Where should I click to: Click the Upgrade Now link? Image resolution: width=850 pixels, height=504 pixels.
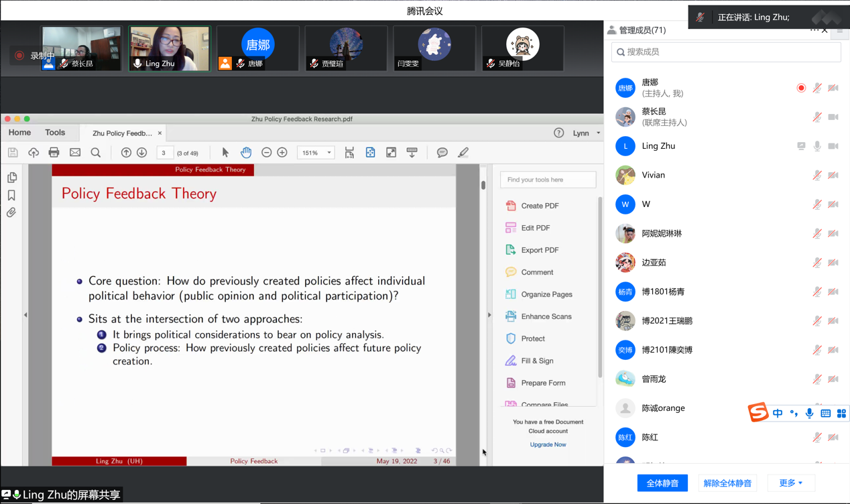pyautogui.click(x=548, y=444)
